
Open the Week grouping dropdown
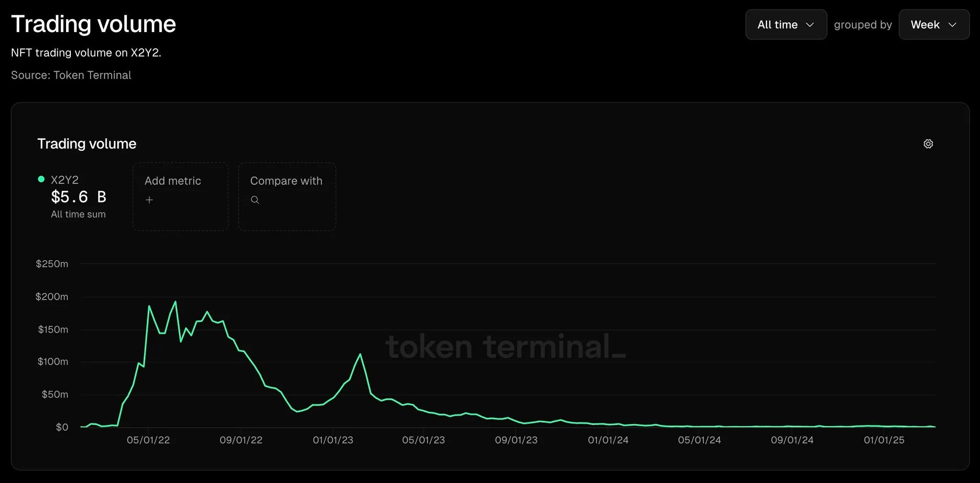(933, 25)
